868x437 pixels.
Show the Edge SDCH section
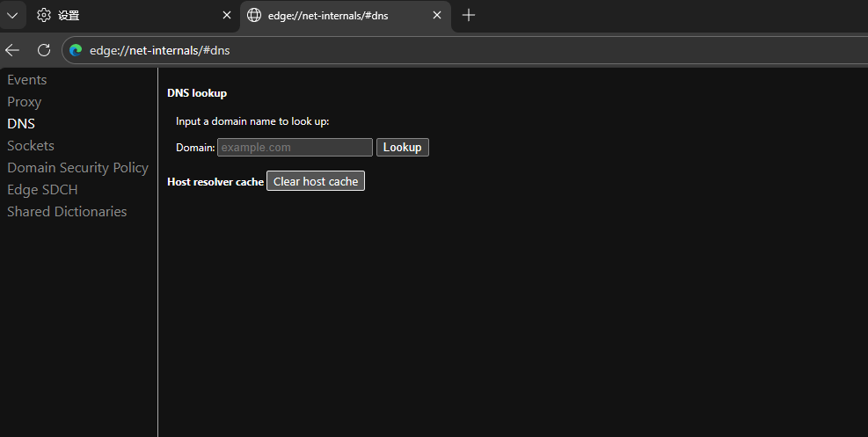coord(42,190)
